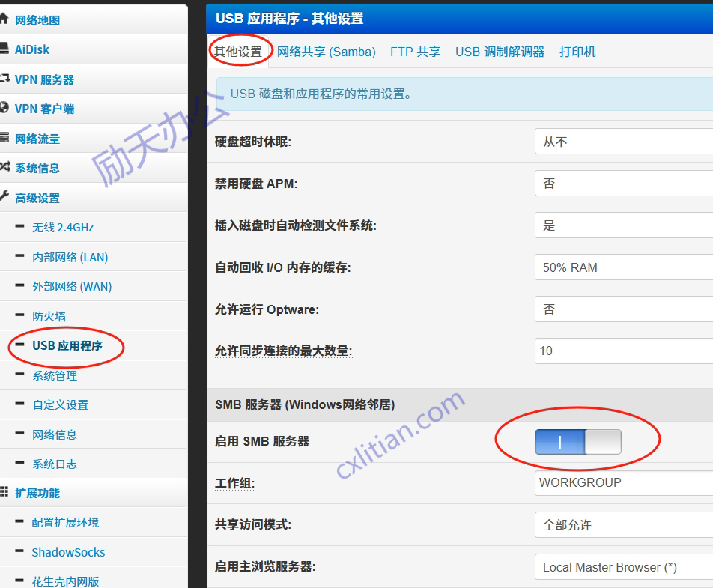
Task: Click the 网络流量 sidebar icon
Action: (x=4, y=139)
